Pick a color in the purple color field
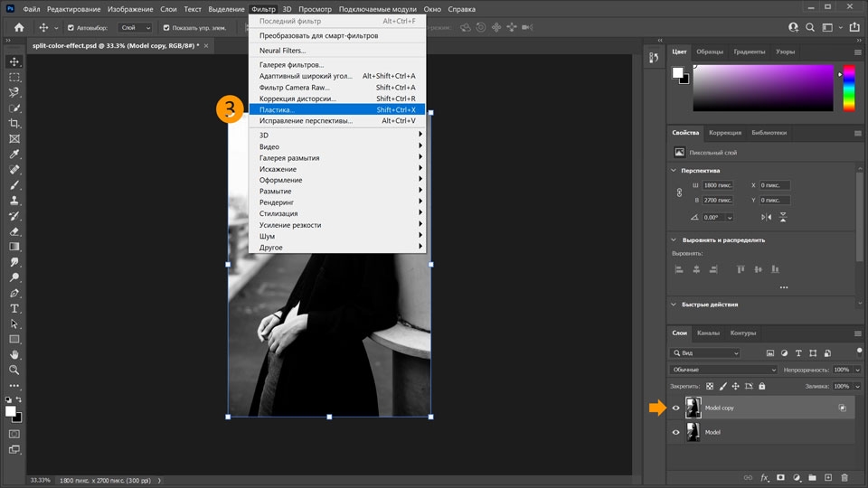 click(763, 88)
